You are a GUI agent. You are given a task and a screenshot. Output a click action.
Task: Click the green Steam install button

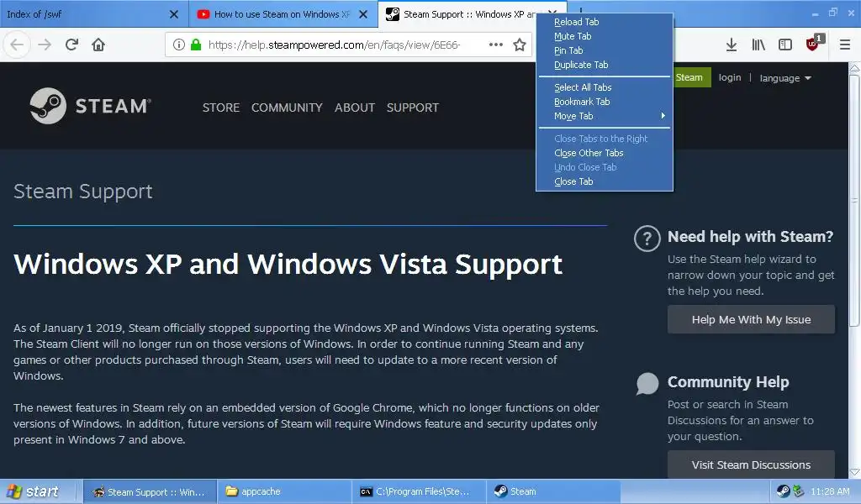coord(691,77)
